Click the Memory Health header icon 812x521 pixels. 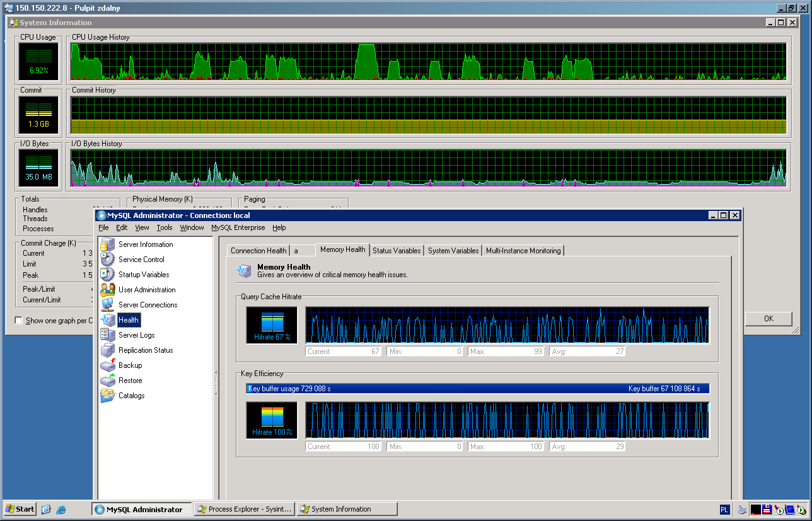[243, 271]
